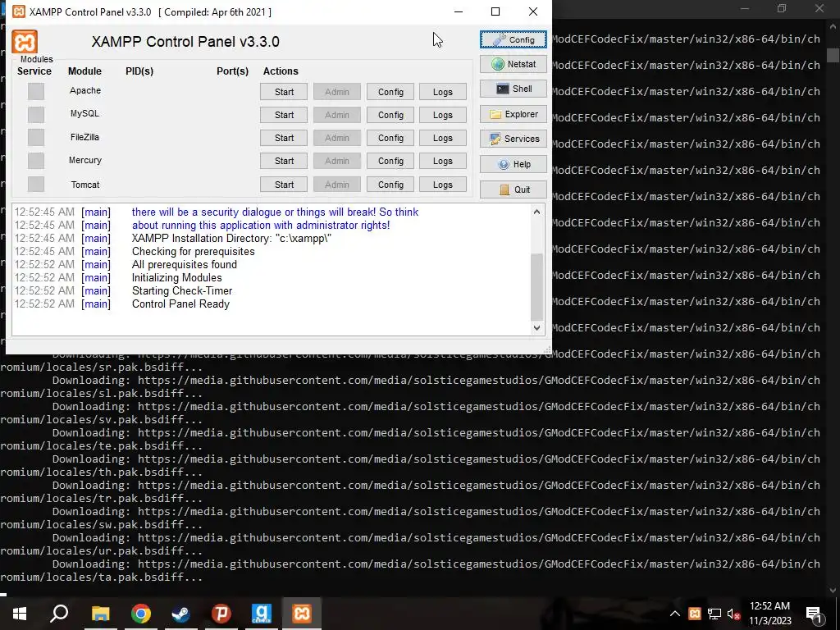This screenshot has height=630, width=840.
Task: Open MySQL Logs menu
Action: 442,115
